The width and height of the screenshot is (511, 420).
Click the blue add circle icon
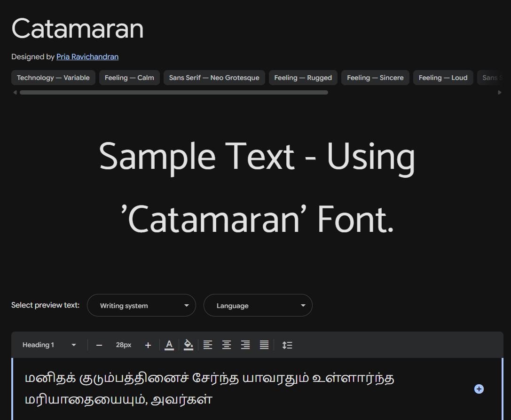tap(479, 389)
